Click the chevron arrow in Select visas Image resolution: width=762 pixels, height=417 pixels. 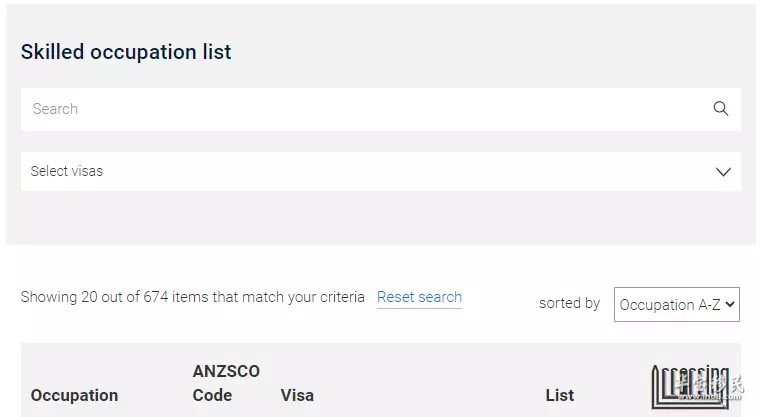click(x=723, y=172)
